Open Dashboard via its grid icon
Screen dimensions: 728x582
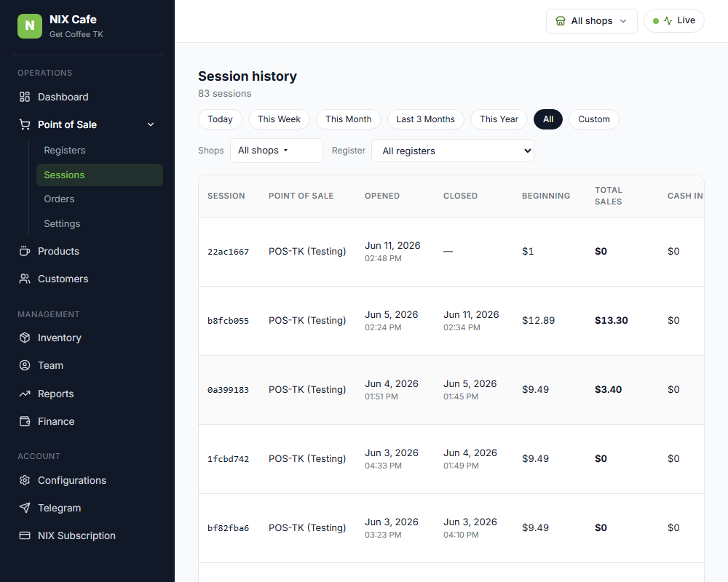25,97
